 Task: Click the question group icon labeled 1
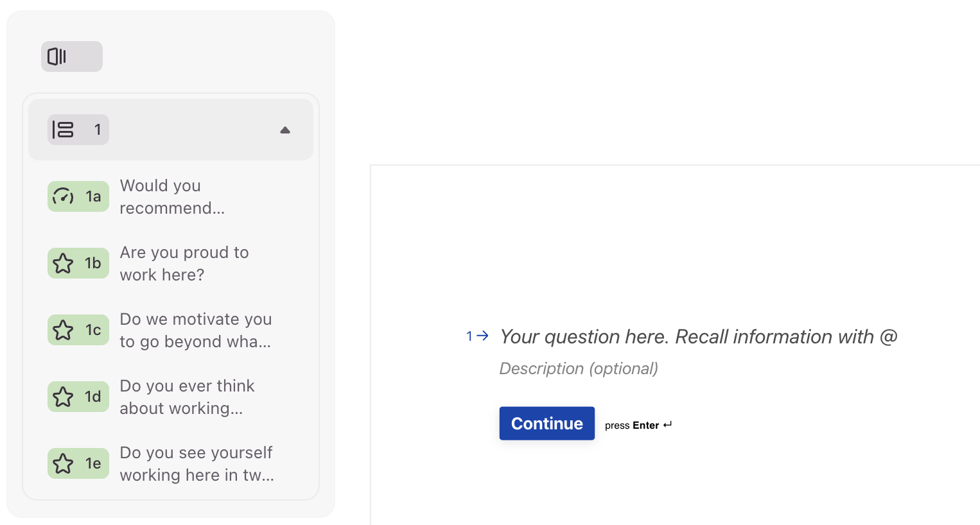point(63,130)
